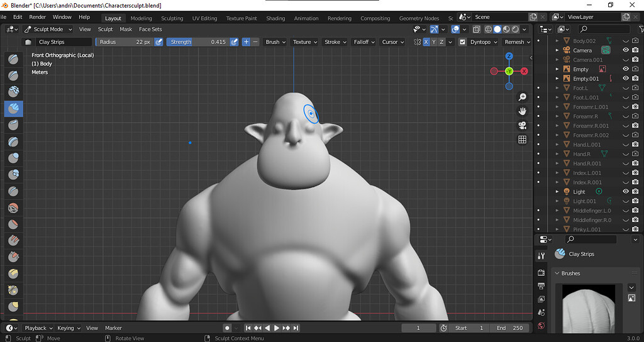This screenshot has height=342, width=644.
Task: Toggle camera view gizmo icon
Action: (523, 125)
